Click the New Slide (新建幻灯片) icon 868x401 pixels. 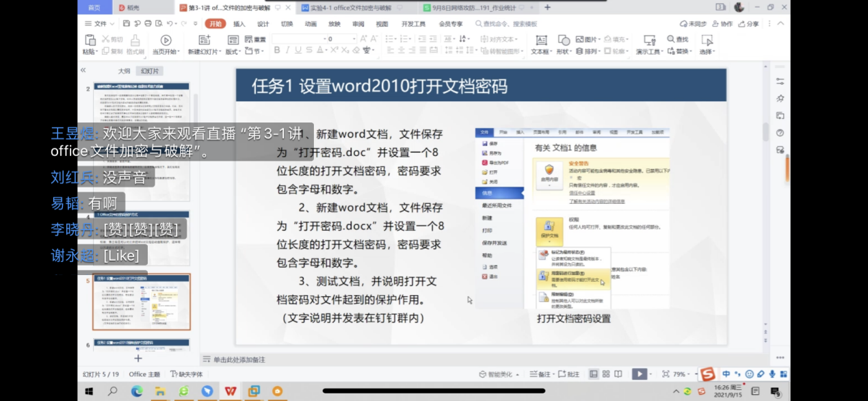click(x=204, y=40)
